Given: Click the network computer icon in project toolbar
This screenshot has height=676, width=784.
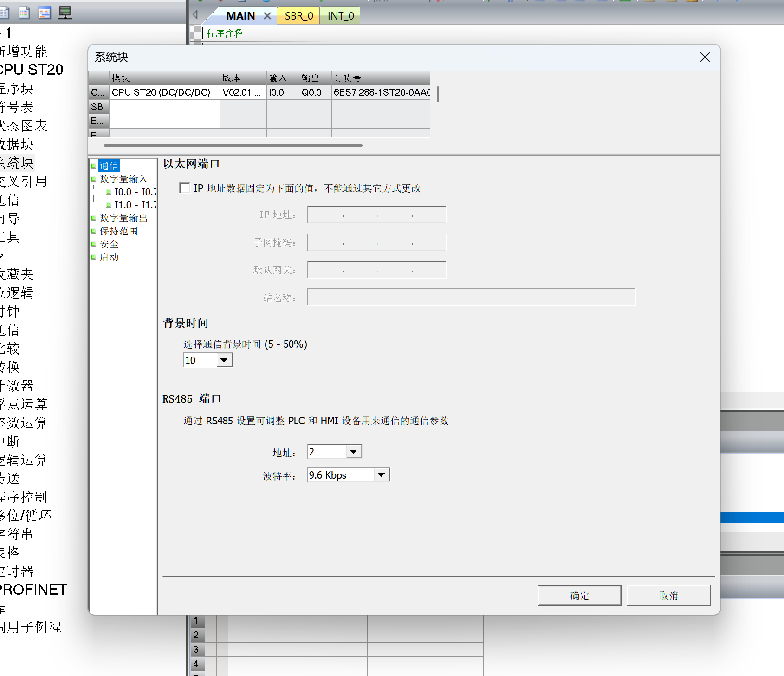Looking at the screenshot, I should tap(65, 13).
